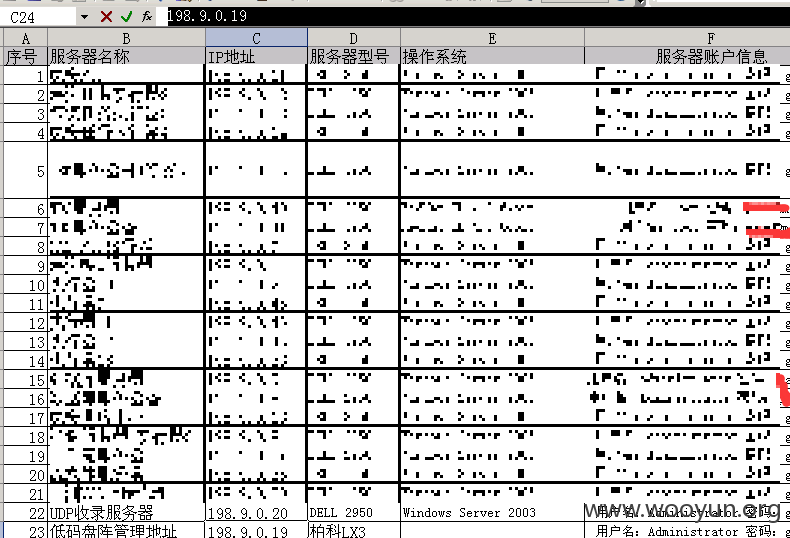Select the highlighted column C header
The height and width of the screenshot is (538, 790).
click(256, 38)
